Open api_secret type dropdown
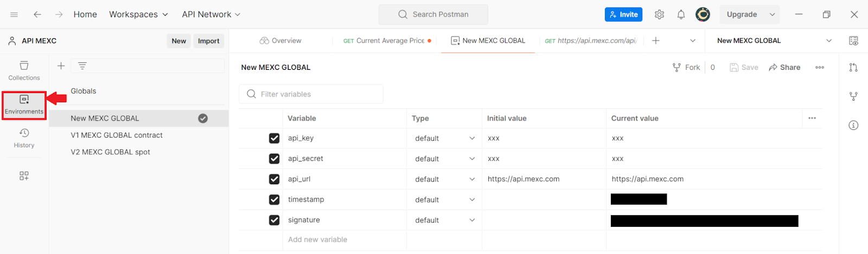This screenshot has height=254, width=868. [x=444, y=159]
